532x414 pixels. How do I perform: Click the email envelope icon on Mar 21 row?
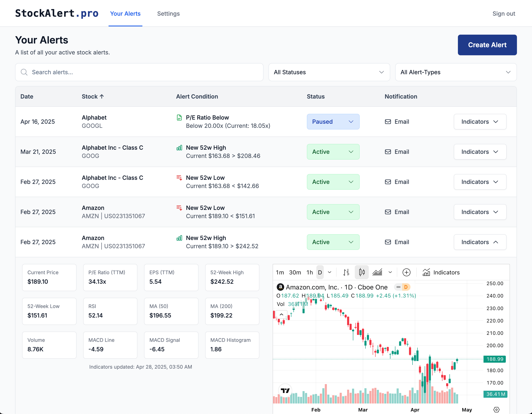(388, 152)
